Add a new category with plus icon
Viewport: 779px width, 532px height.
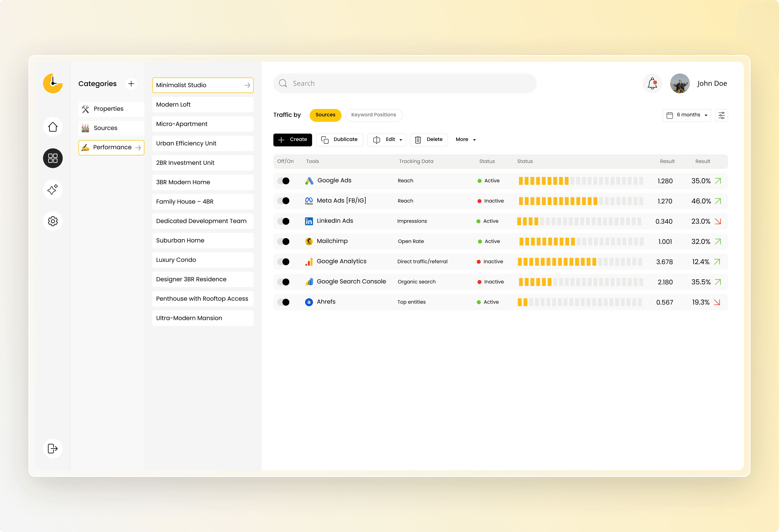tap(131, 83)
